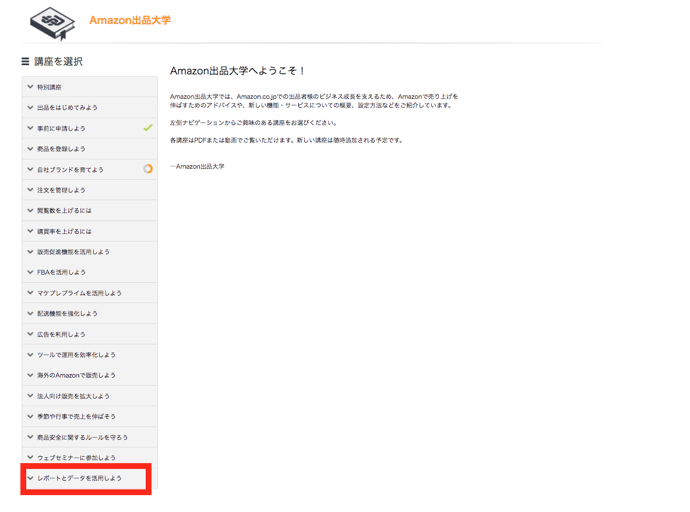This screenshot has width=690, height=512.
Task: Click chevron next to 購買率を上げるには
Action: pos(30,231)
